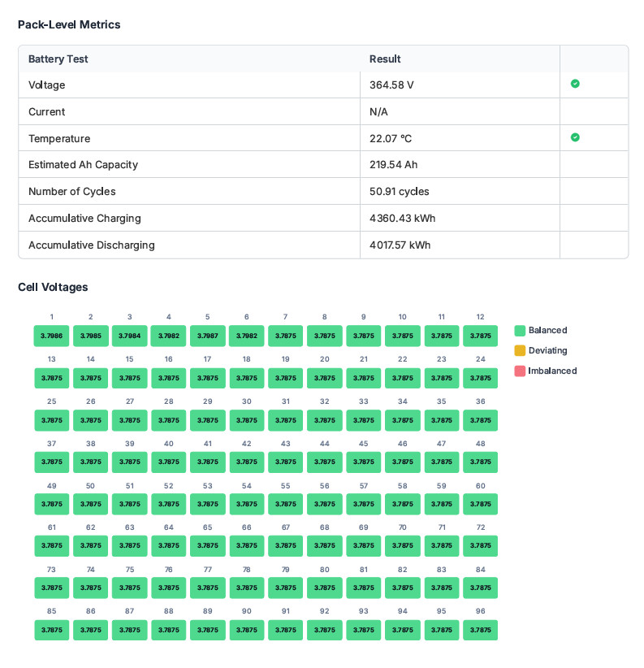The width and height of the screenshot is (644, 668).
Task: Click the Cell Voltages section heading
Action: [x=53, y=287]
